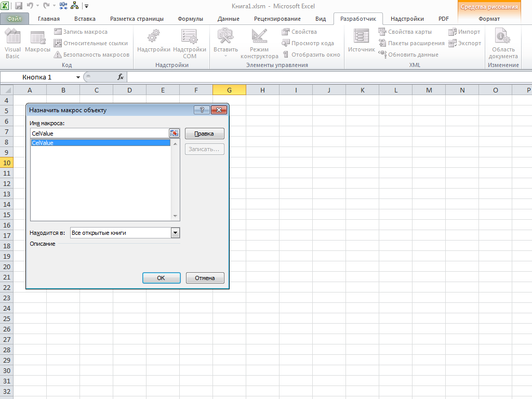The height and width of the screenshot is (399, 532).
Task: Expand the Name Box dropdown arrow
Action: pos(78,77)
